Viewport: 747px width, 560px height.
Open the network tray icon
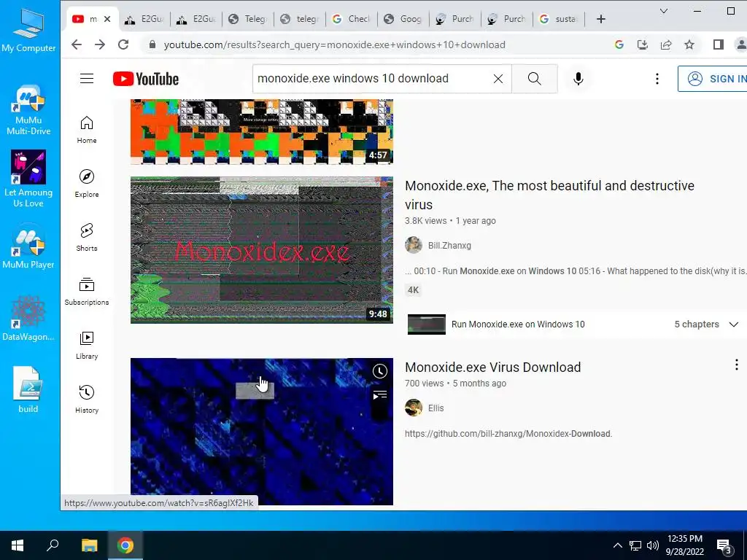pos(635,545)
